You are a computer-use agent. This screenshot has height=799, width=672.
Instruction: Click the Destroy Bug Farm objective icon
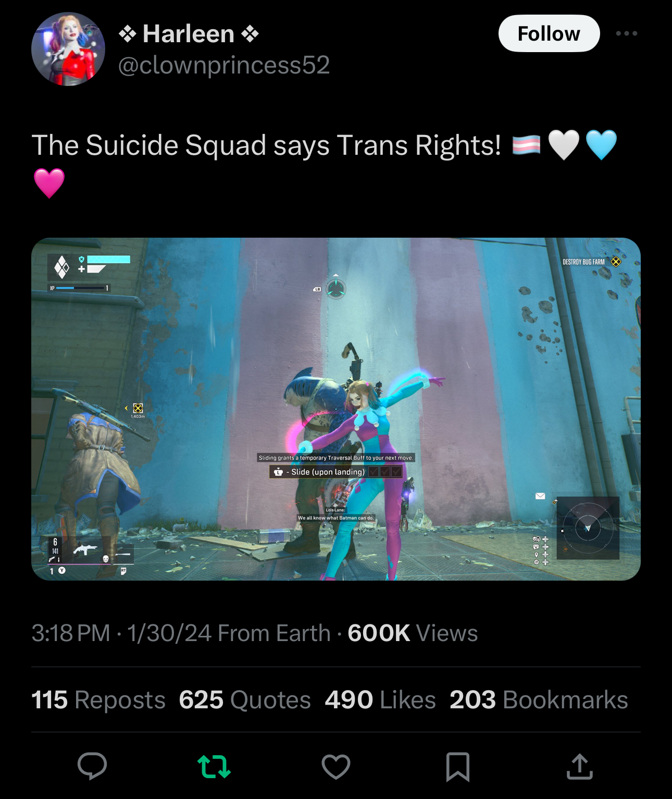pos(616,262)
